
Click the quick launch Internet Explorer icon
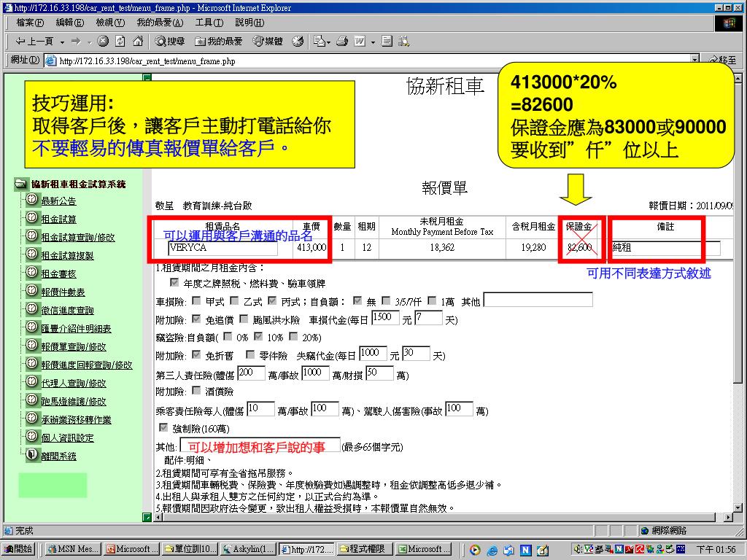click(492, 550)
